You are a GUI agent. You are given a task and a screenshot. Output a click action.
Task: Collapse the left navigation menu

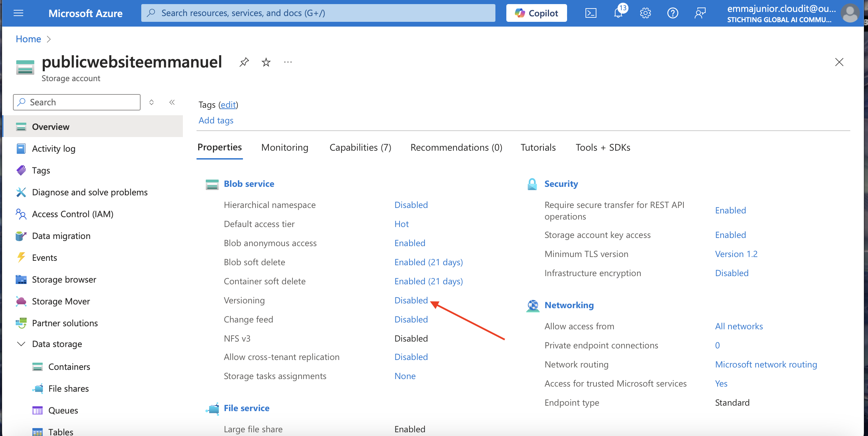coord(172,102)
